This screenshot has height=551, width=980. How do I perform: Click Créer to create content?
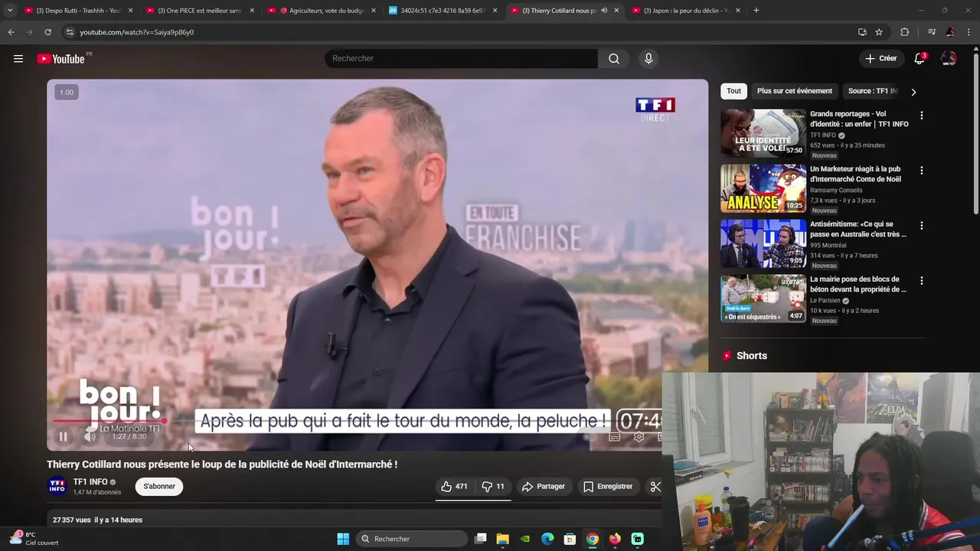[880, 58]
